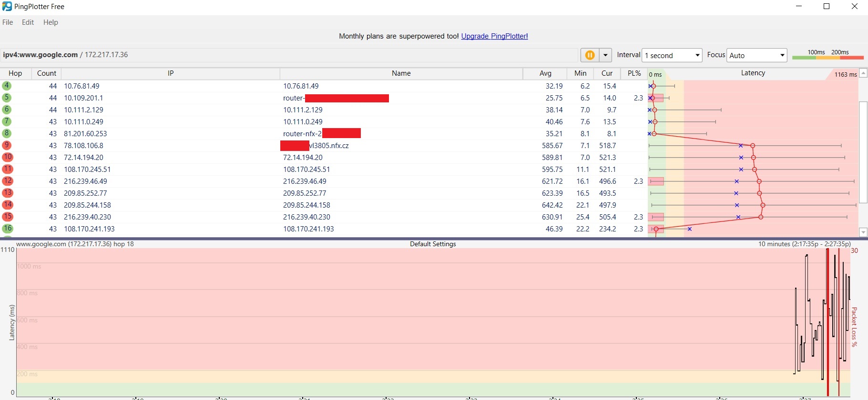Click the latency color scale legend bar
868x400 pixels.
pyautogui.click(x=827, y=58)
